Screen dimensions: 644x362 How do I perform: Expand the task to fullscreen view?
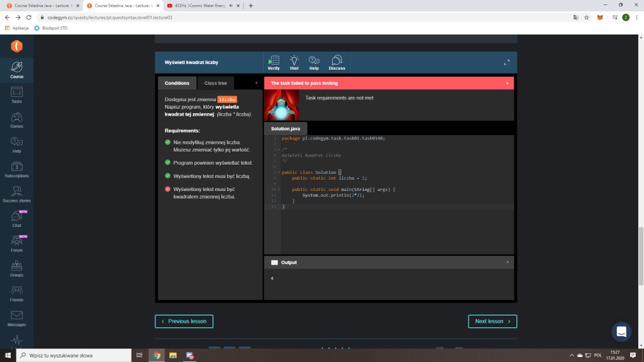click(506, 62)
